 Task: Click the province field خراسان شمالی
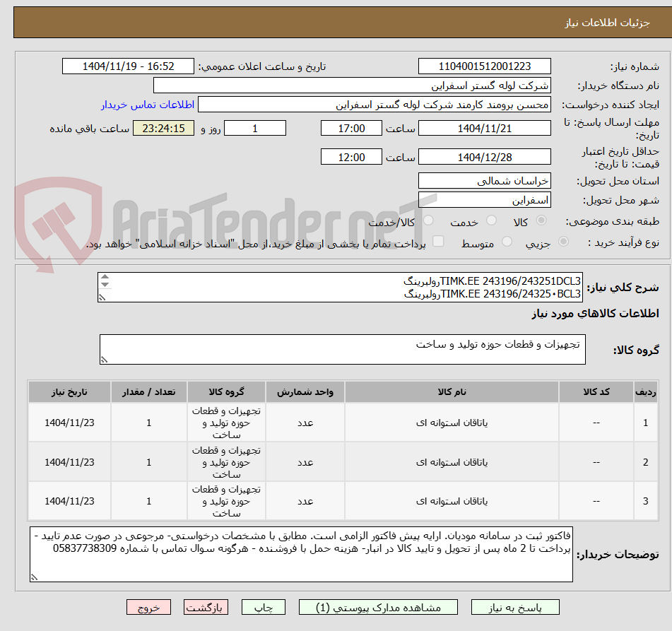[484, 181]
